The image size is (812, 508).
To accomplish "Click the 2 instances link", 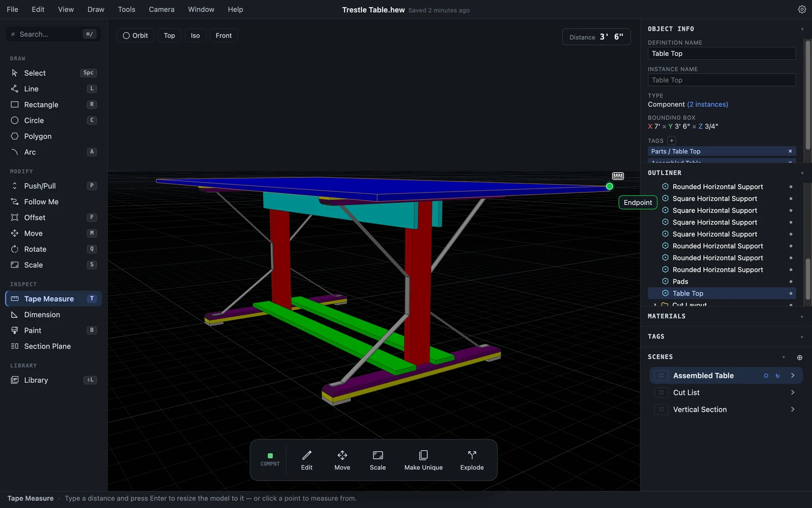I will click(x=707, y=104).
